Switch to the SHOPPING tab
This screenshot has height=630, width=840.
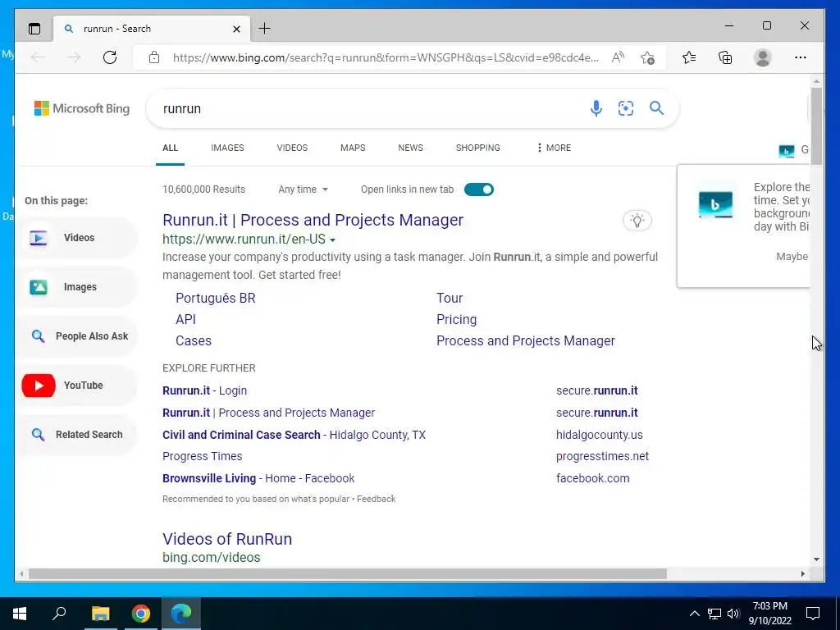point(478,148)
